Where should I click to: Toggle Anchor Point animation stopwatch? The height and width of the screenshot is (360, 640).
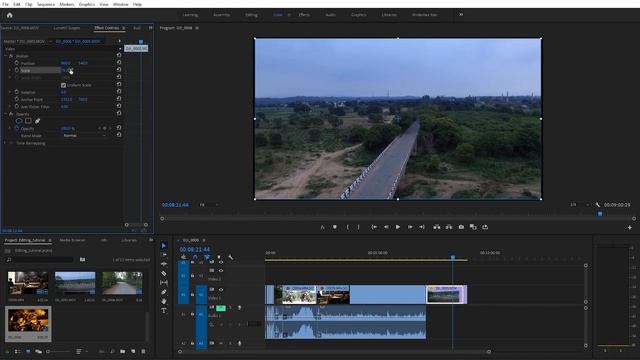(17, 99)
